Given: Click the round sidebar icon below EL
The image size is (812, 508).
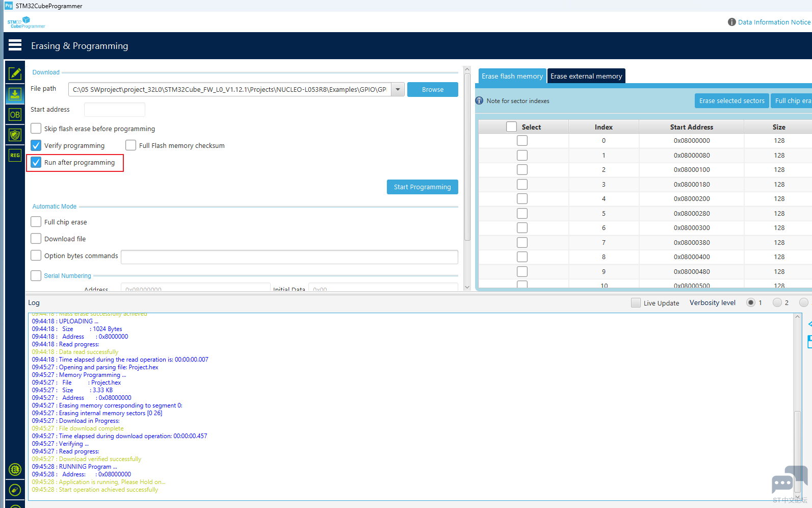Looking at the screenshot, I should tap(15, 490).
